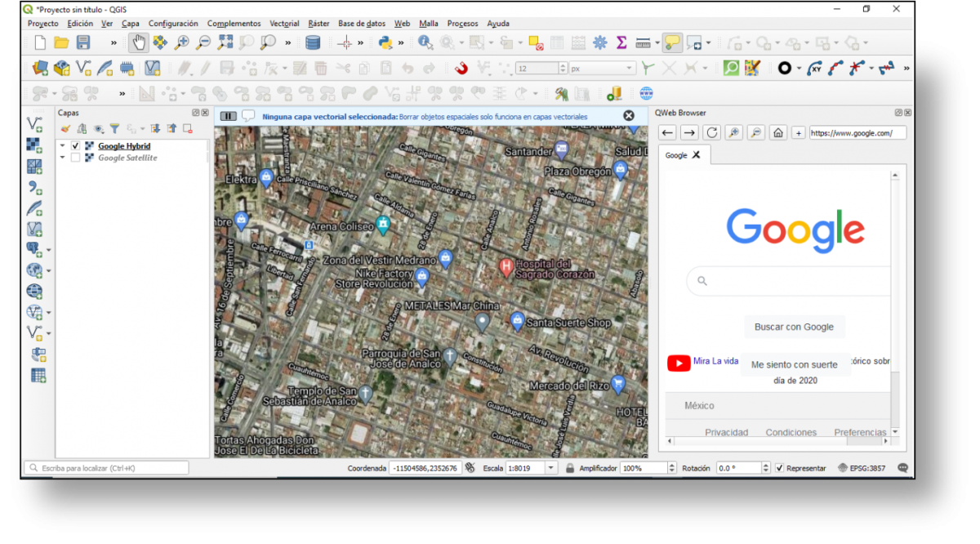
Task: Click Add Group in the Capas panel
Action: click(82, 128)
